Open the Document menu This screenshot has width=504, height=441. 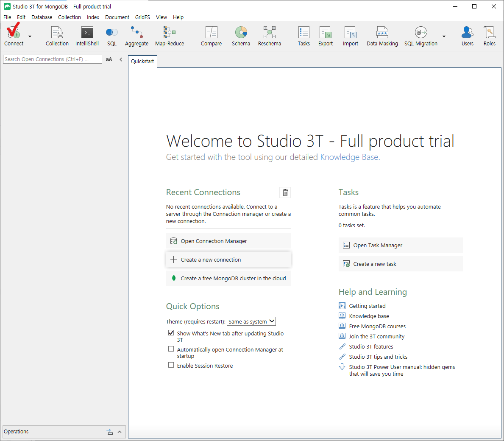117,17
